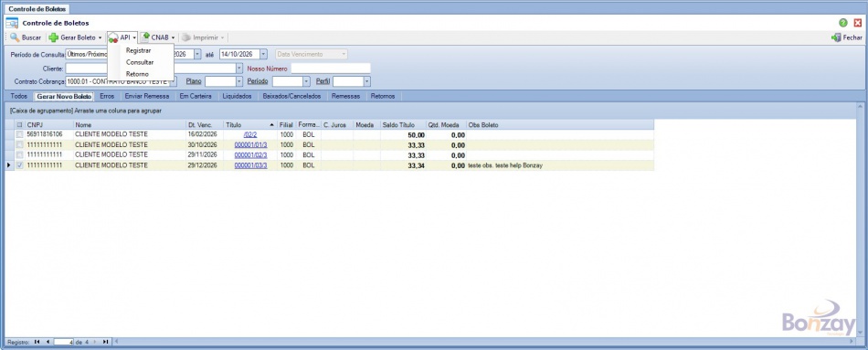This screenshot has height=350, width=868.
Task: Click the record number field showing 4
Action: (64, 342)
